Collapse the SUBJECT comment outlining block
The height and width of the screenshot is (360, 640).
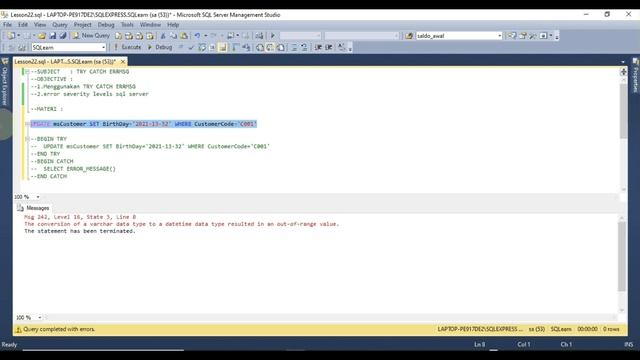click(27, 72)
